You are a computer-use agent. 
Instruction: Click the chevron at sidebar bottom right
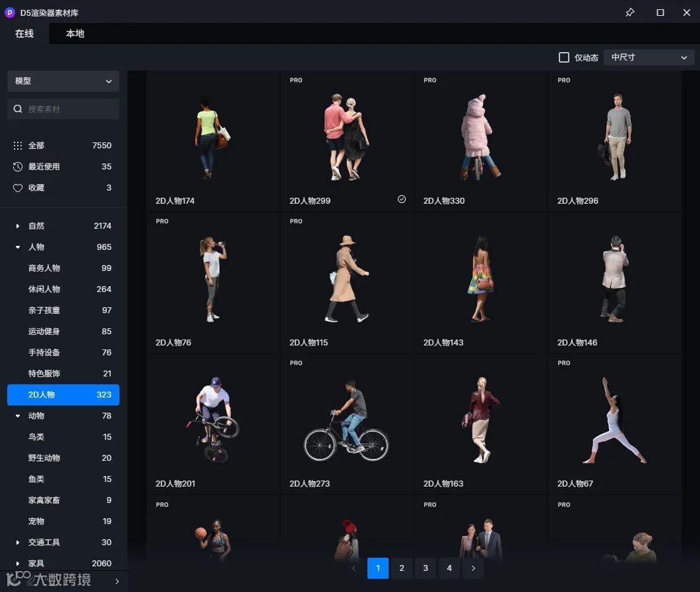pyautogui.click(x=117, y=581)
